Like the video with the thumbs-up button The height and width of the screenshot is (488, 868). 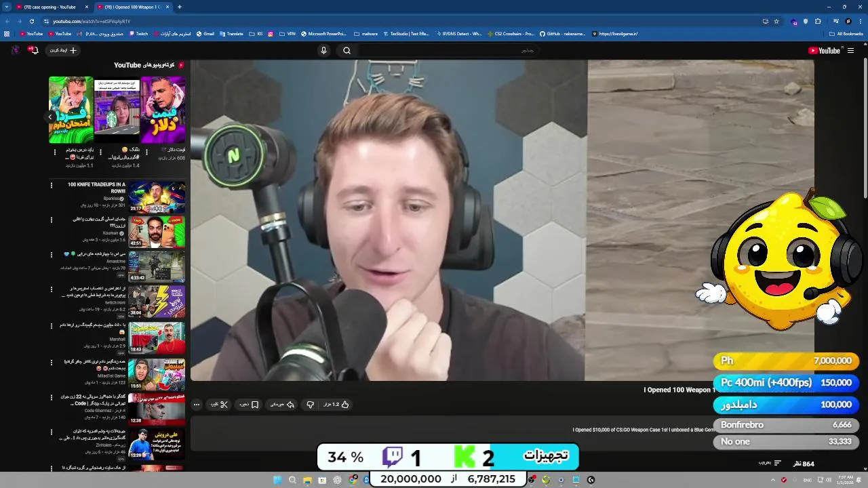(x=336, y=405)
